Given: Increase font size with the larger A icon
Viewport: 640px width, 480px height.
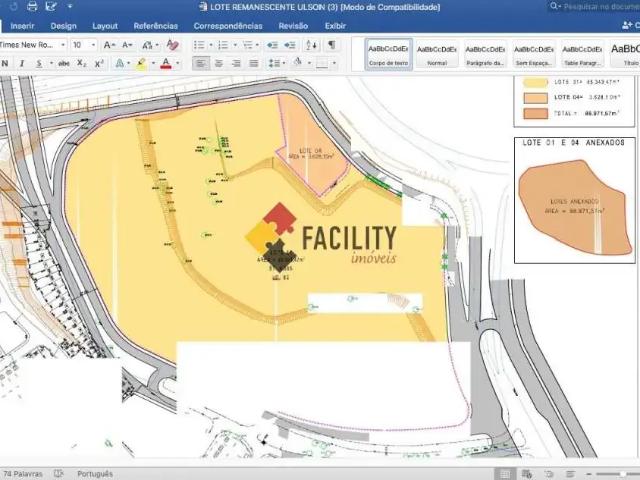Looking at the screenshot, I should click(x=109, y=45).
